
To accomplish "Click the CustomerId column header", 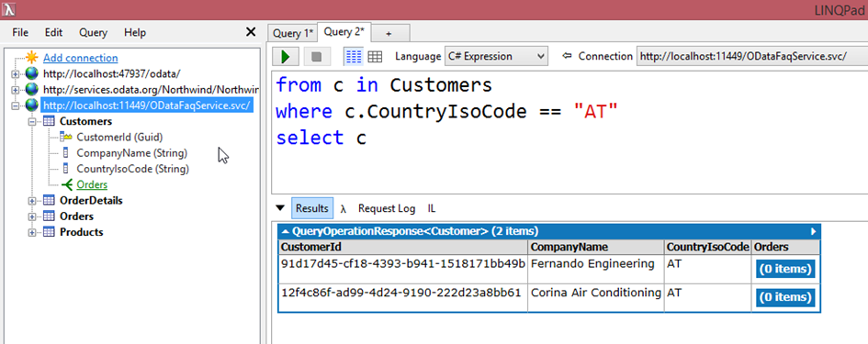I will [403, 247].
